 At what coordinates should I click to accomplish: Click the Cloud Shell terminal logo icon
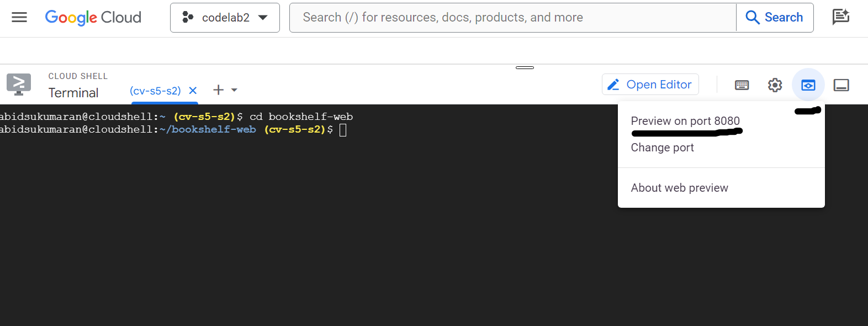(x=19, y=85)
